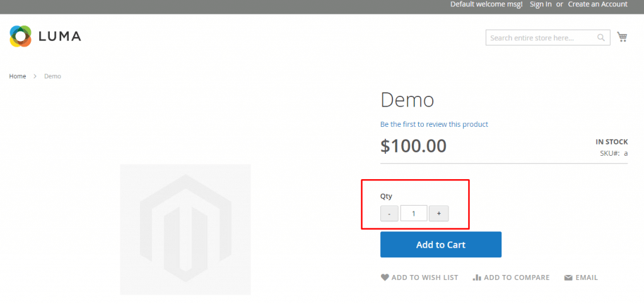Open the shopping cart icon
Viewport: 644px width, 304px height.
622,37
